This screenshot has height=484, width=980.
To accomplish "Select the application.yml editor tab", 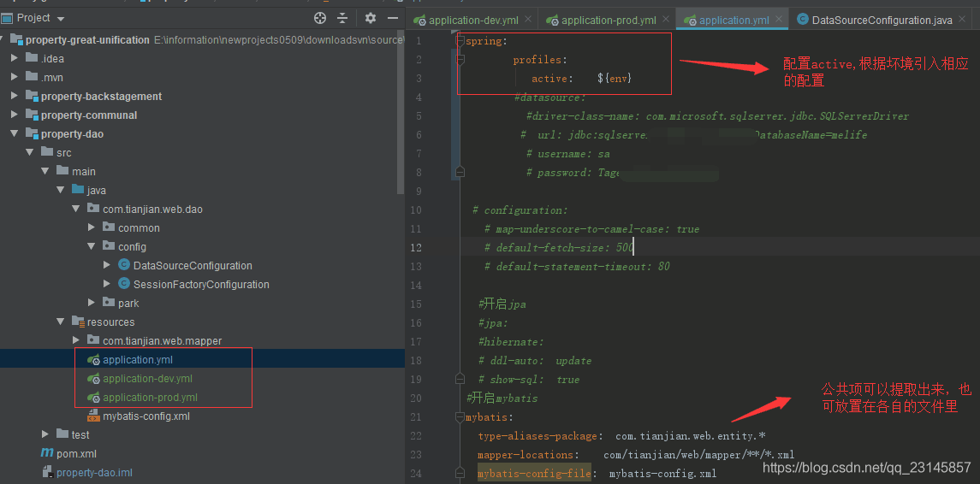I will 734,20.
